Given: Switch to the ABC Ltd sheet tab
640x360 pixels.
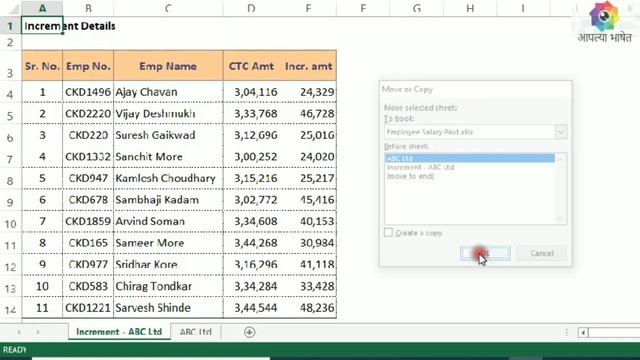Looking at the screenshot, I should (196, 332).
